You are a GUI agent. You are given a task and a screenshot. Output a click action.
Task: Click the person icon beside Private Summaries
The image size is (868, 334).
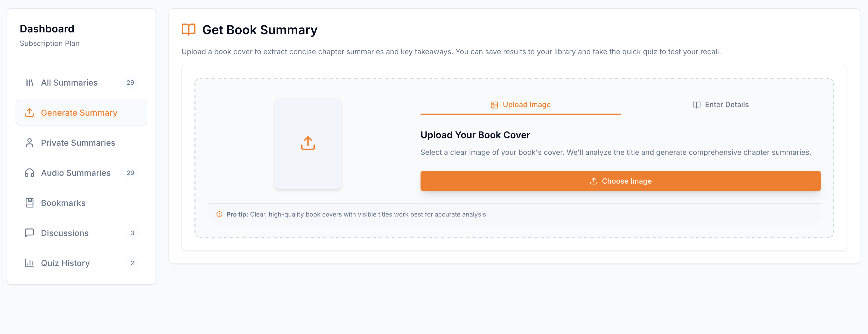(x=29, y=143)
